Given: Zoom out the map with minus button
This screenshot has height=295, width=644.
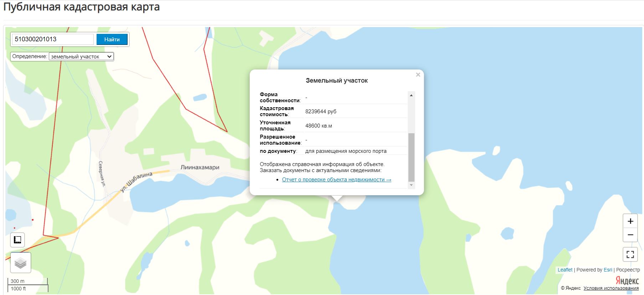Looking at the screenshot, I should [630, 235].
